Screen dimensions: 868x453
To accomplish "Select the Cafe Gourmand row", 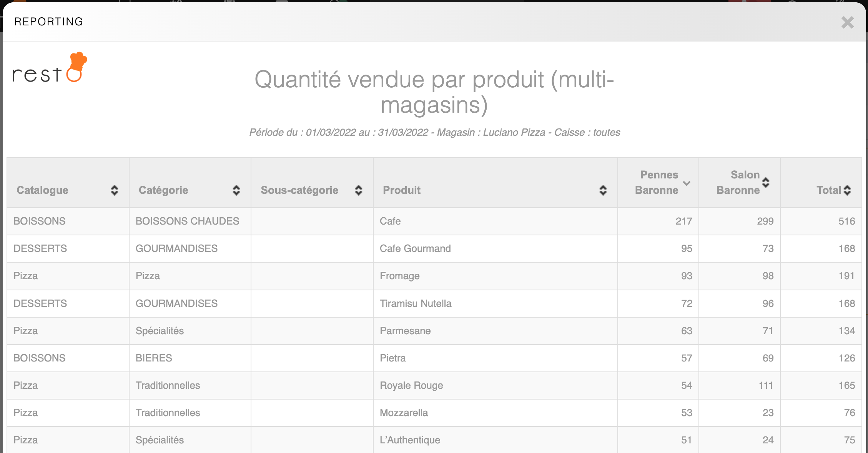I will (x=415, y=248).
